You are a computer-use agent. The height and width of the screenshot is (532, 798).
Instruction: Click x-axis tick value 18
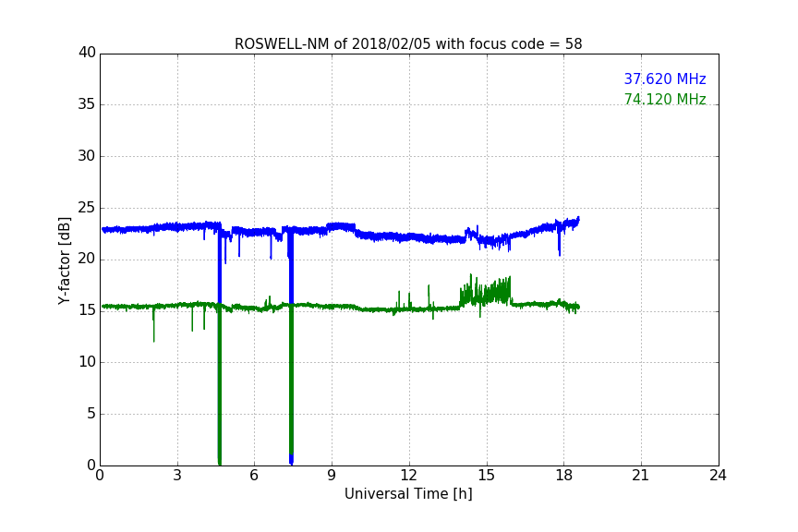563,476
